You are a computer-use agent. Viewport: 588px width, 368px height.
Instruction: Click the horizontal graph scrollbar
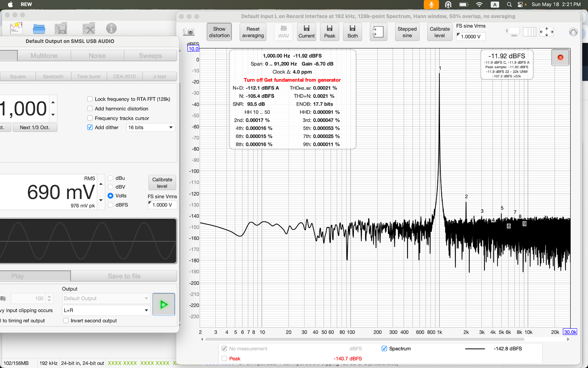(364, 339)
